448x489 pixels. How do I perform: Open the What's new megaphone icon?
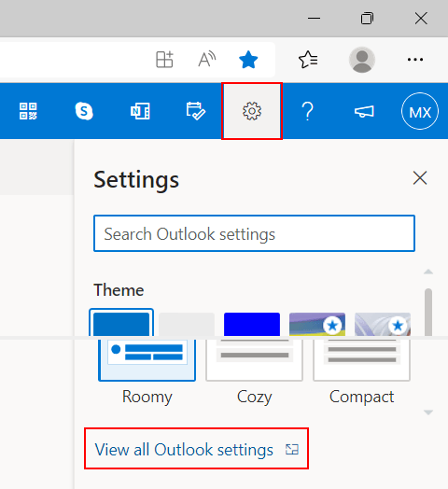click(x=364, y=111)
